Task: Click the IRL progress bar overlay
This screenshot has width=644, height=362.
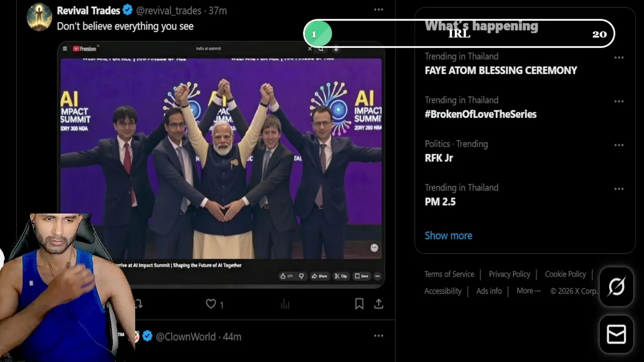Action: tap(459, 34)
